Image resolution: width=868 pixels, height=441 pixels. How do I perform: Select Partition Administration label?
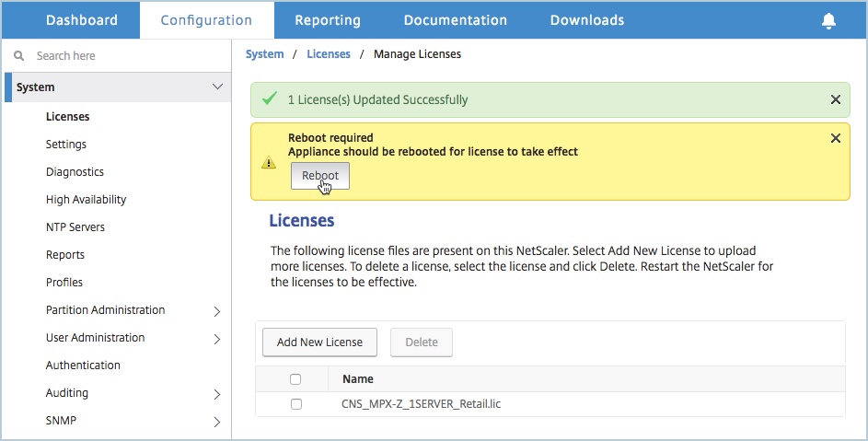coord(105,309)
